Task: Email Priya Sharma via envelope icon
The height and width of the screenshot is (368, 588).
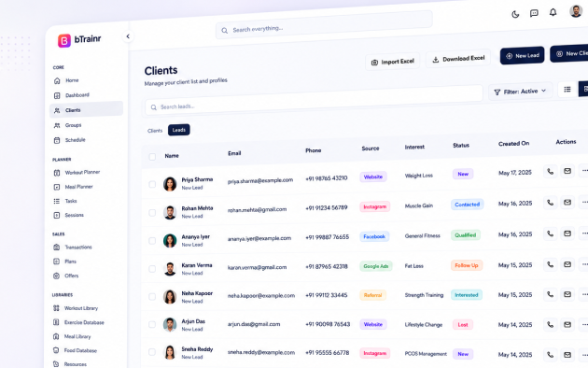Action: pos(567,171)
